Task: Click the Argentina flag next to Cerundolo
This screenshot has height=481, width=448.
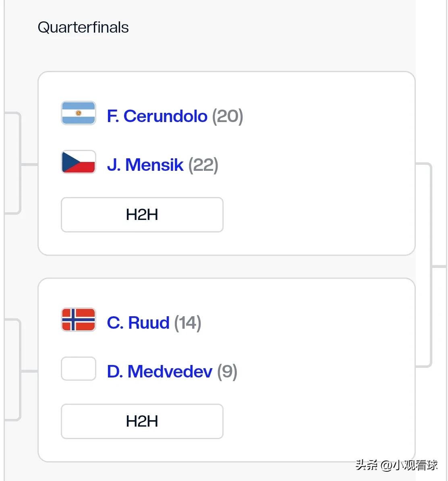Action: point(79,113)
